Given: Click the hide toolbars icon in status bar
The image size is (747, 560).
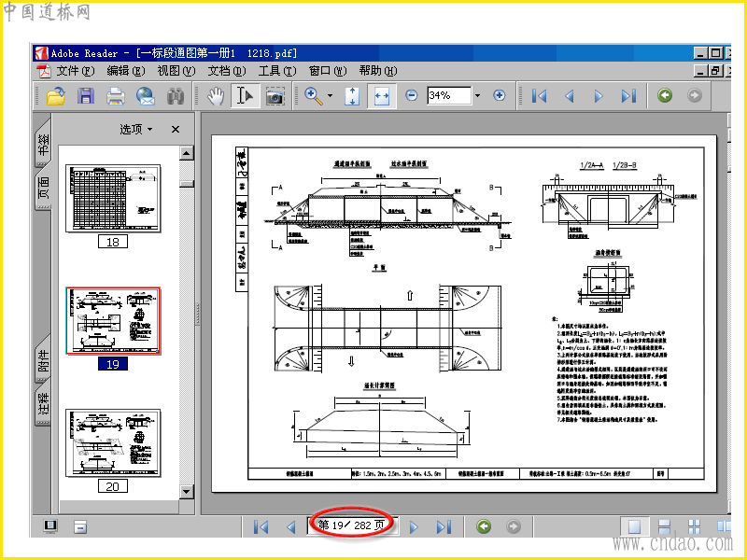Looking at the screenshot, I should pos(80,526).
